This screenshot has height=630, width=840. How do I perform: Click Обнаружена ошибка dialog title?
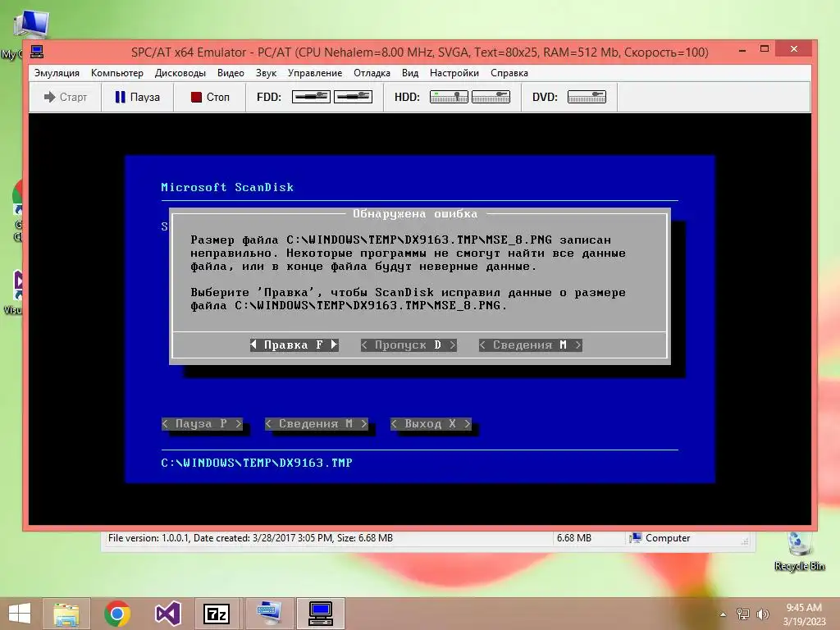coord(414,214)
